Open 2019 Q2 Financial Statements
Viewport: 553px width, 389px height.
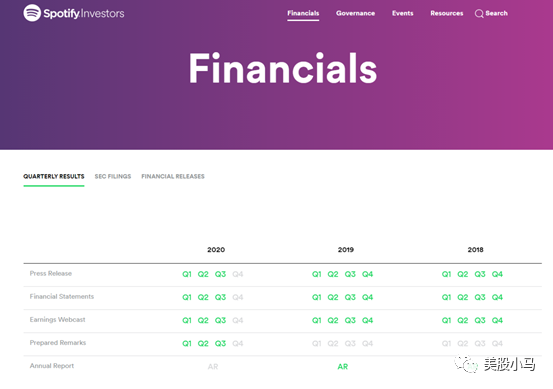coord(333,297)
